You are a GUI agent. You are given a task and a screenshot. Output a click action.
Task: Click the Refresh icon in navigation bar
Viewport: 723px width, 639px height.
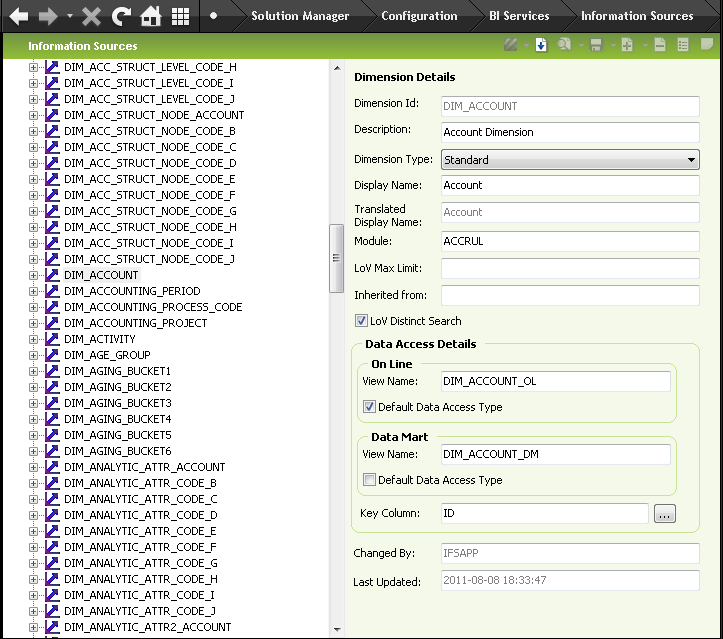click(x=121, y=16)
